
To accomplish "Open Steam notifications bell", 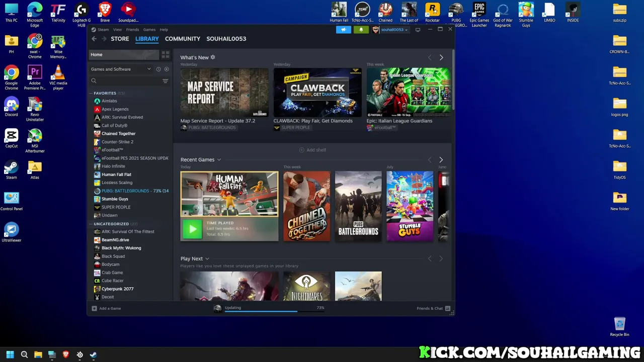I will click(x=361, y=30).
